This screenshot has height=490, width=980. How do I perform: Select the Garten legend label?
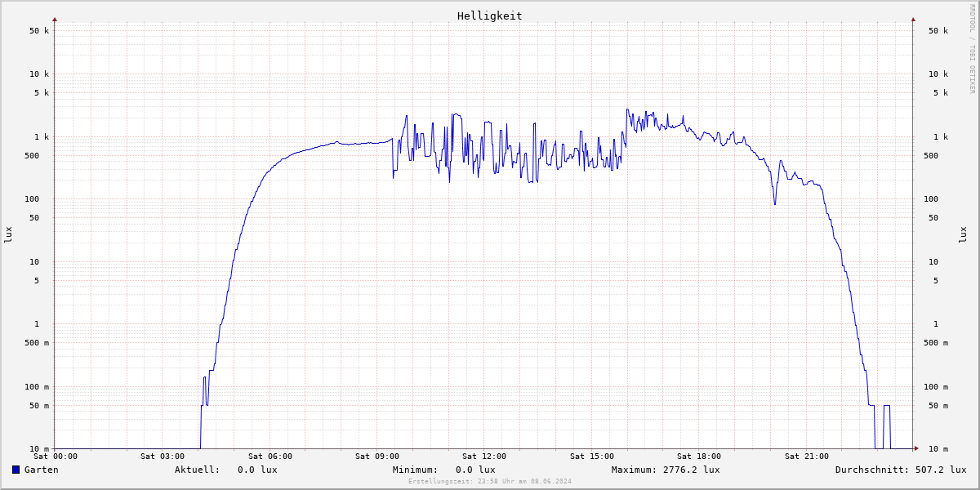click(x=42, y=470)
